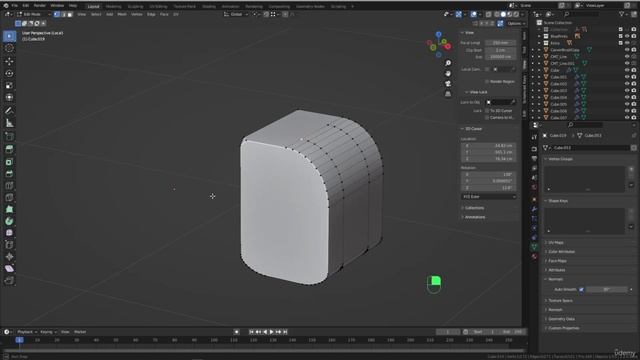Click the Focal Length value slider
Screen dimensions: 640x360
(x=500, y=43)
